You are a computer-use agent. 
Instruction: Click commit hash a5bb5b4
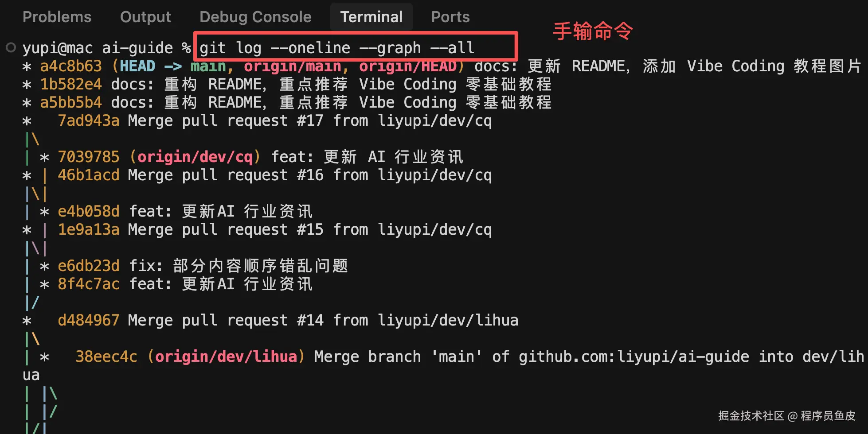click(71, 102)
